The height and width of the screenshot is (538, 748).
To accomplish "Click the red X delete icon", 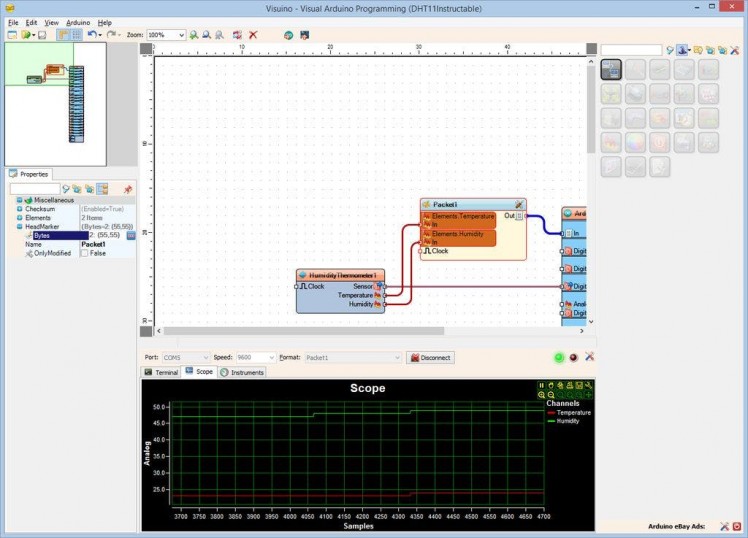I will pos(253,35).
